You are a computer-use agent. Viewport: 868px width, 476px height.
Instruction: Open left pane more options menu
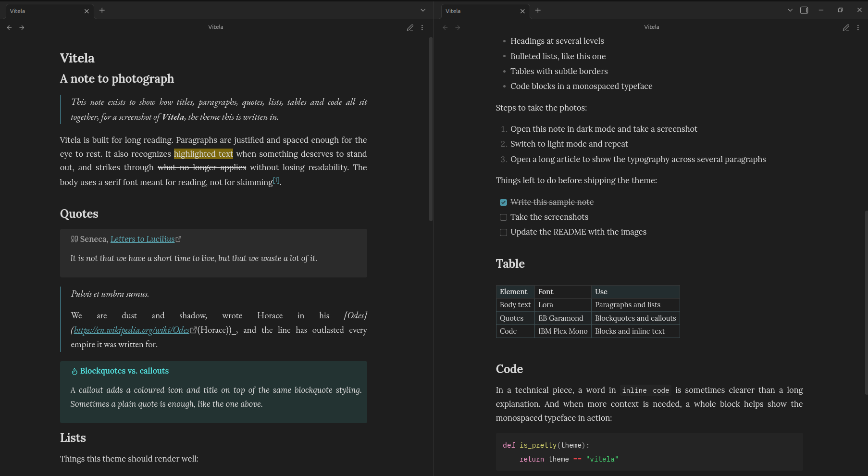(x=422, y=27)
